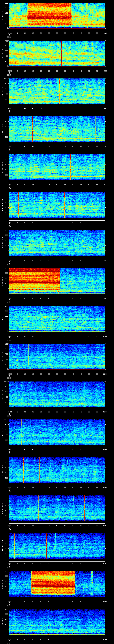Click the "2:07:00" start time label
The height and width of the screenshot is (644, 114).
[9, 260]
